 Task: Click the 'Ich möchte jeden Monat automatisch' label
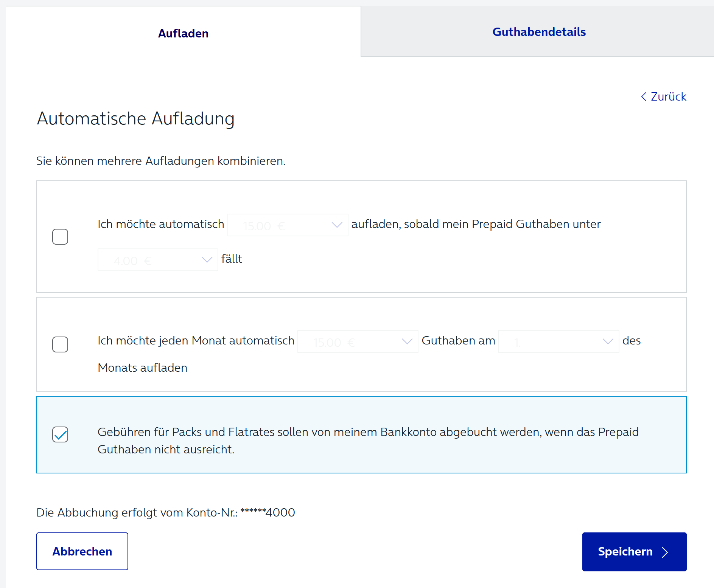click(196, 341)
